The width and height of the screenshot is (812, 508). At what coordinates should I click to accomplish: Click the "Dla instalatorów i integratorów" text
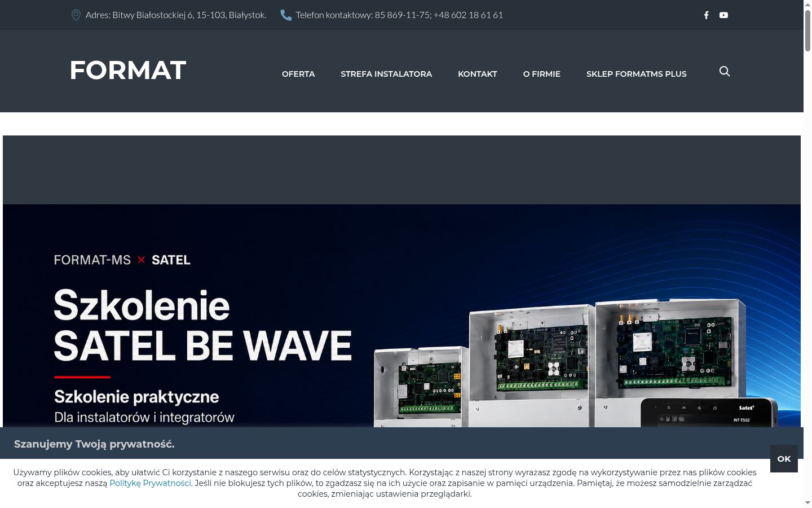(144, 418)
